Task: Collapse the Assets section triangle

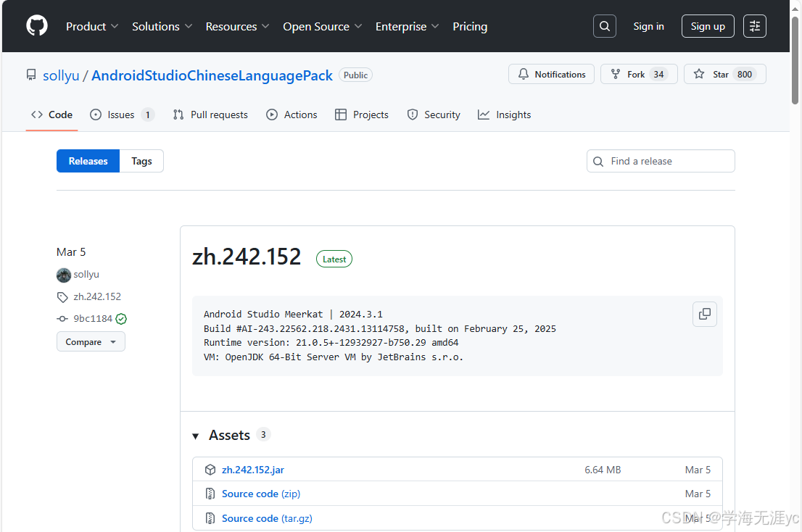Action: tap(195, 436)
